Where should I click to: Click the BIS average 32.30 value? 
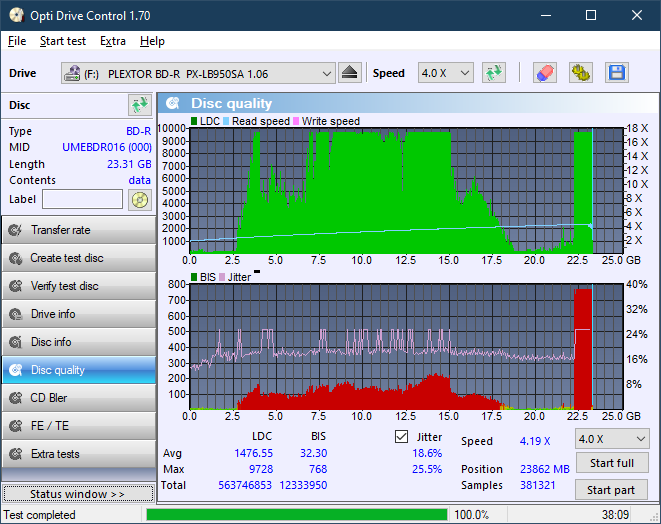pos(313,453)
